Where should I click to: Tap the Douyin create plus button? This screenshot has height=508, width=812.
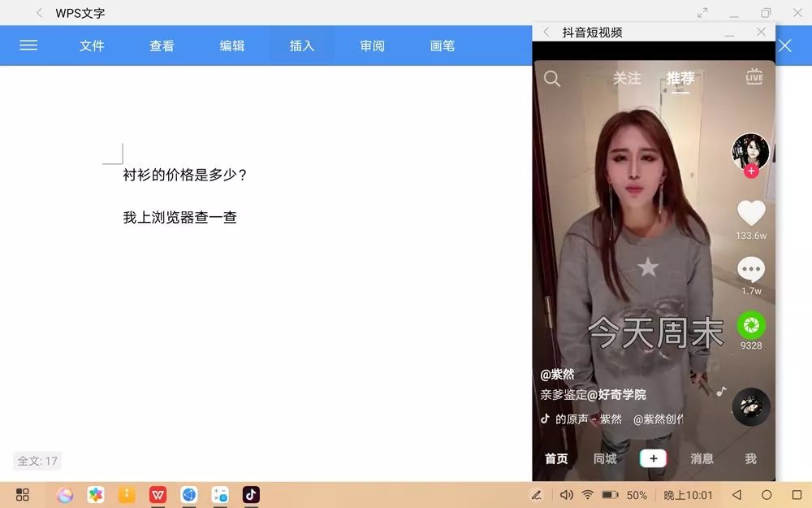653,458
